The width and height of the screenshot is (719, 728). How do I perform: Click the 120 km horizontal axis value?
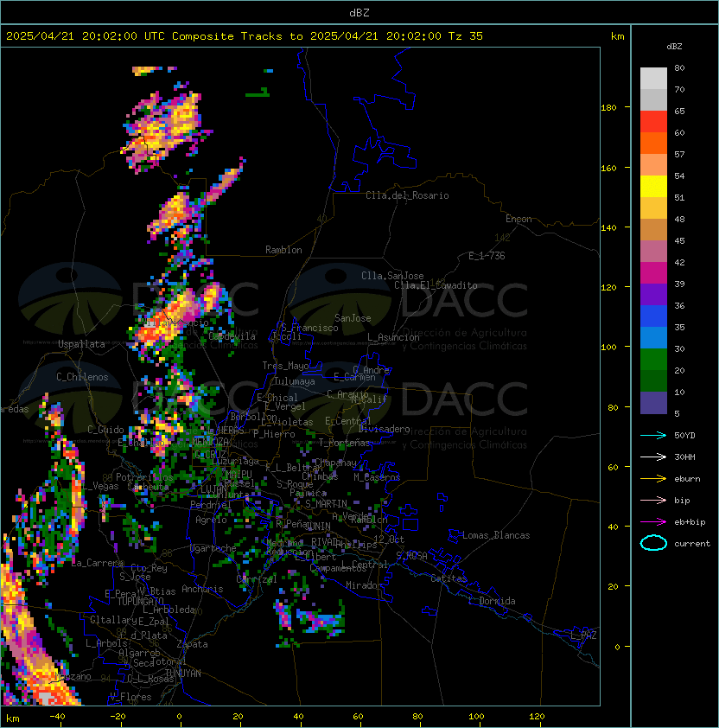(x=537, y=717)
